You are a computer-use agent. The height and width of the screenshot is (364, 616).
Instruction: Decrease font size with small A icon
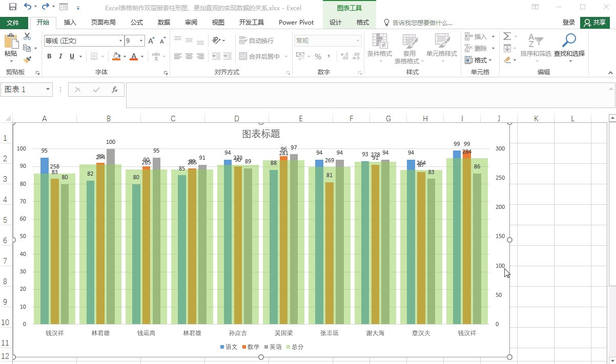tap(162, 40)
